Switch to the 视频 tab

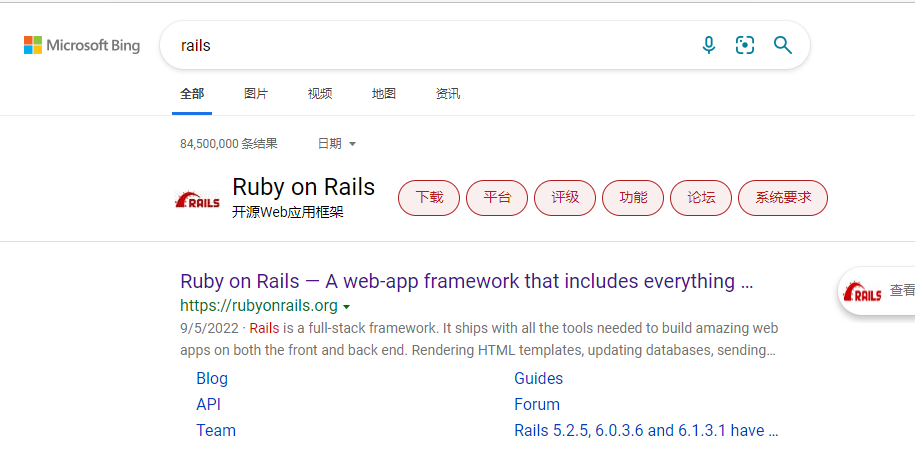320,93
